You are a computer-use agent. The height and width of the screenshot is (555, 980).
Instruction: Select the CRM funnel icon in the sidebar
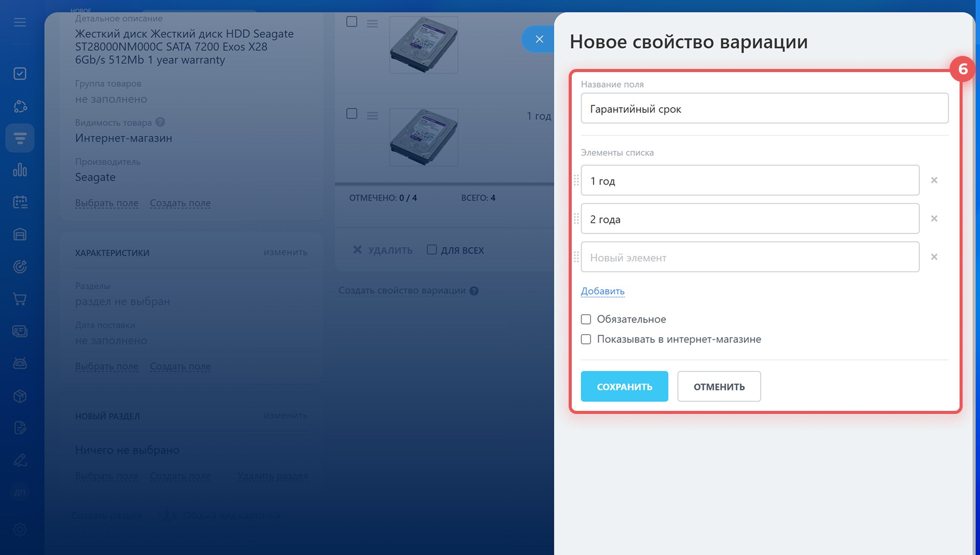pyautogui.click(x=20, y=138)
